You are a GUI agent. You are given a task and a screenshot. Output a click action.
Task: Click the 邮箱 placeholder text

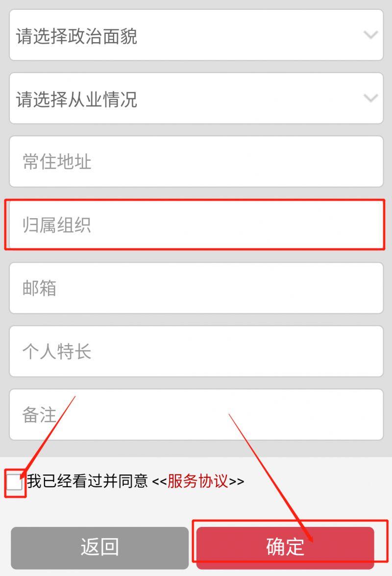coord(39,288)
